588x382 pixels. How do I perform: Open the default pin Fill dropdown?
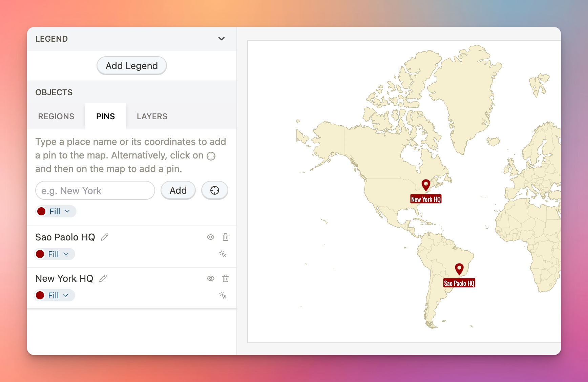pyautogui.click(x=55, y=211)
